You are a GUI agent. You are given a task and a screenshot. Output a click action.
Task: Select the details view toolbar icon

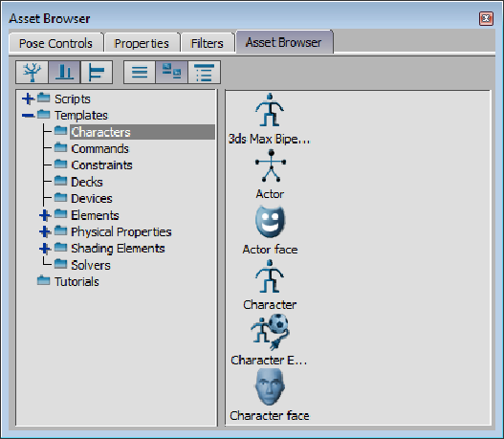204,72
